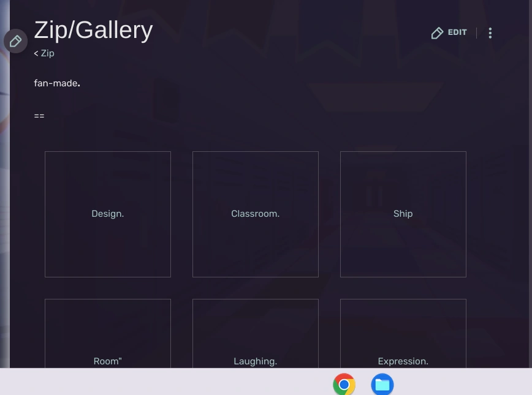View the Ship gallery image
The height and width of the screenshot is (395, 532).
tap(403, 214)
